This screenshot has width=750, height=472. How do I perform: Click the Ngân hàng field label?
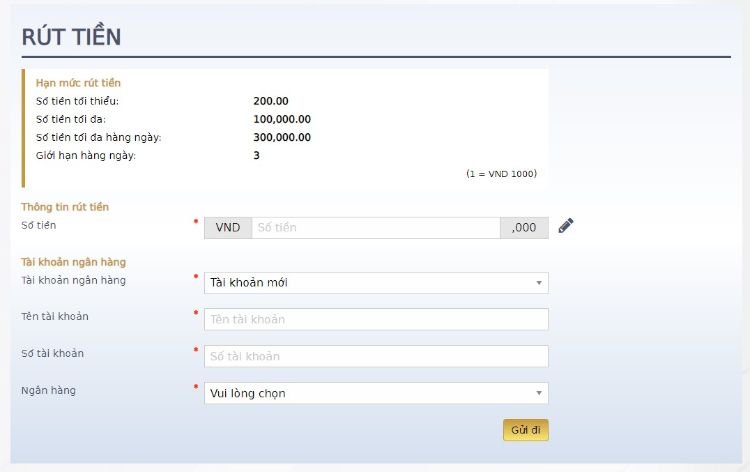(x=48, y=390)
